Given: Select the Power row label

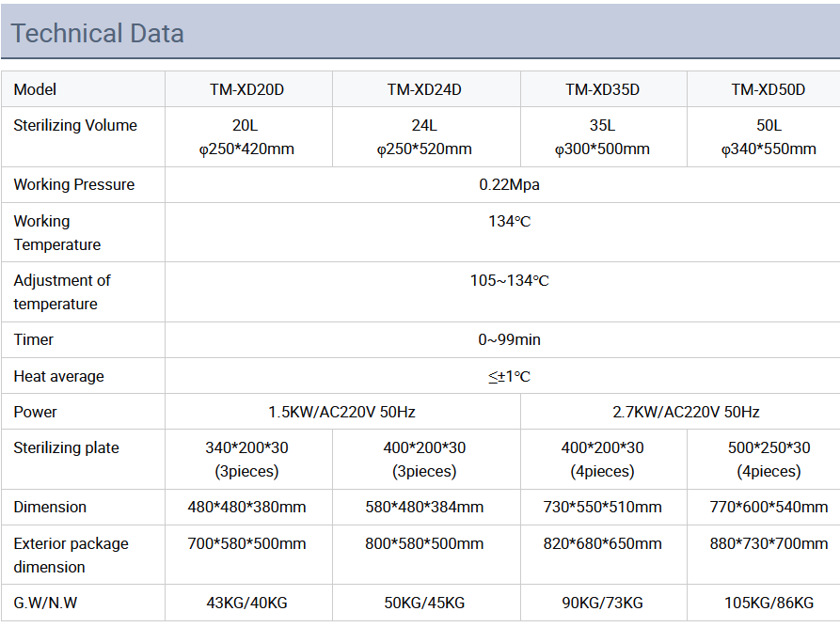Looking at the screenshot, I should pyautogui.click(x=35, y=412).
